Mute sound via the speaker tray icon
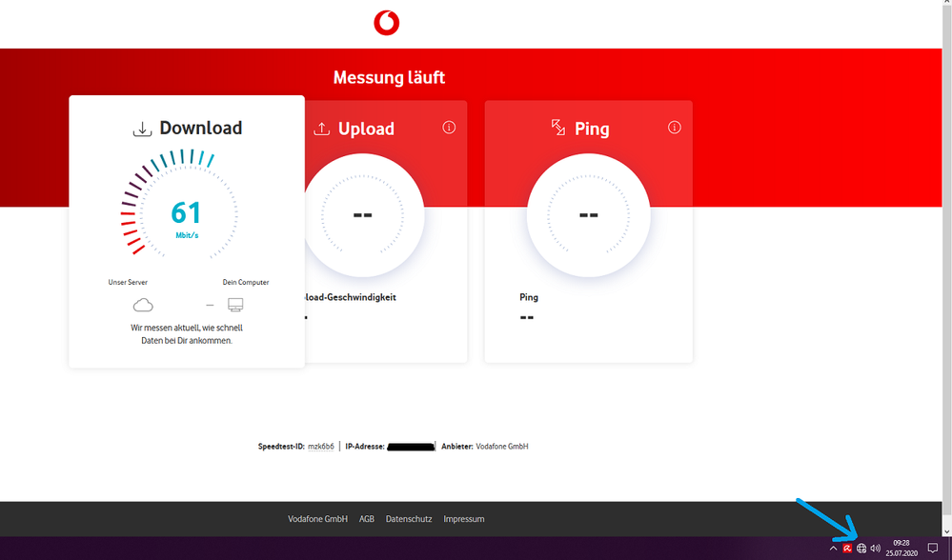This screenshot has width=952, height=560. tap(875, 549)
